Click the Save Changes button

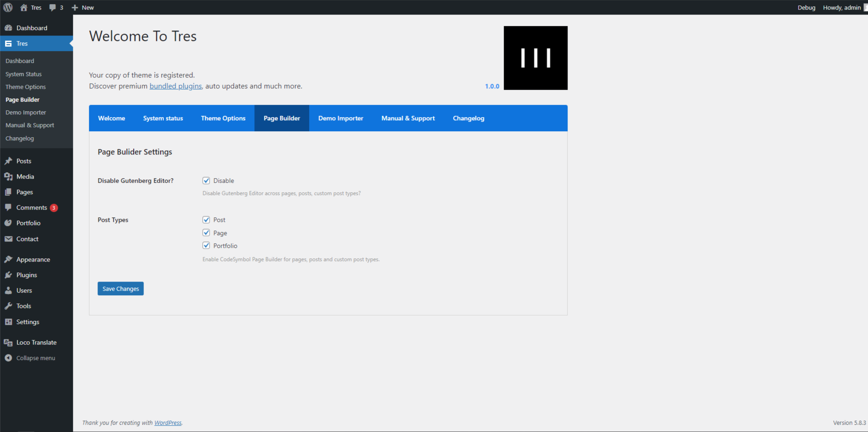tap(120, 288)
